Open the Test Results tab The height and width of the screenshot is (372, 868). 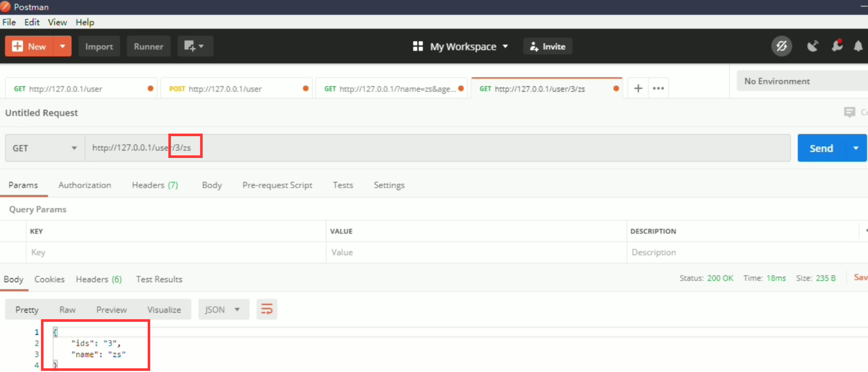coord(159,279)
